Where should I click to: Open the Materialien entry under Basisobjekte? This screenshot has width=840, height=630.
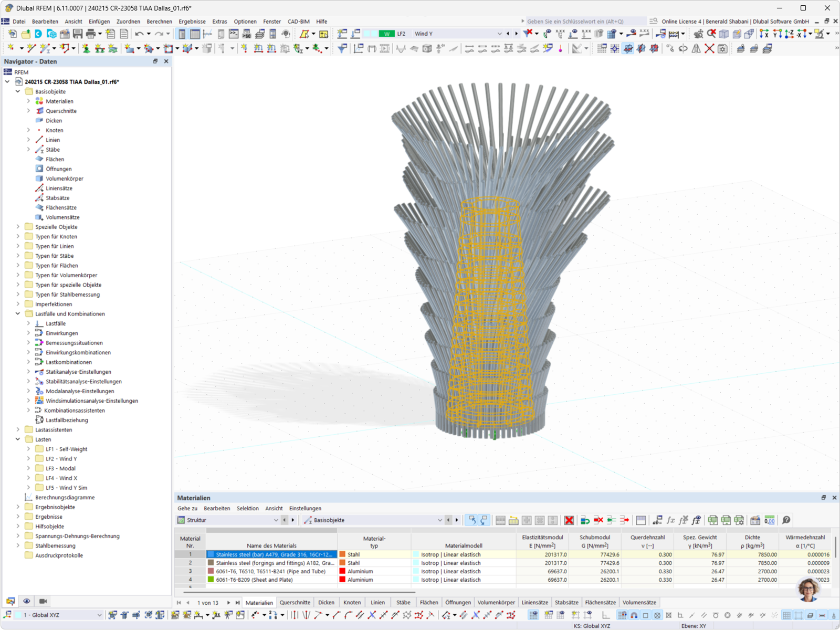(x=59, y=101)
